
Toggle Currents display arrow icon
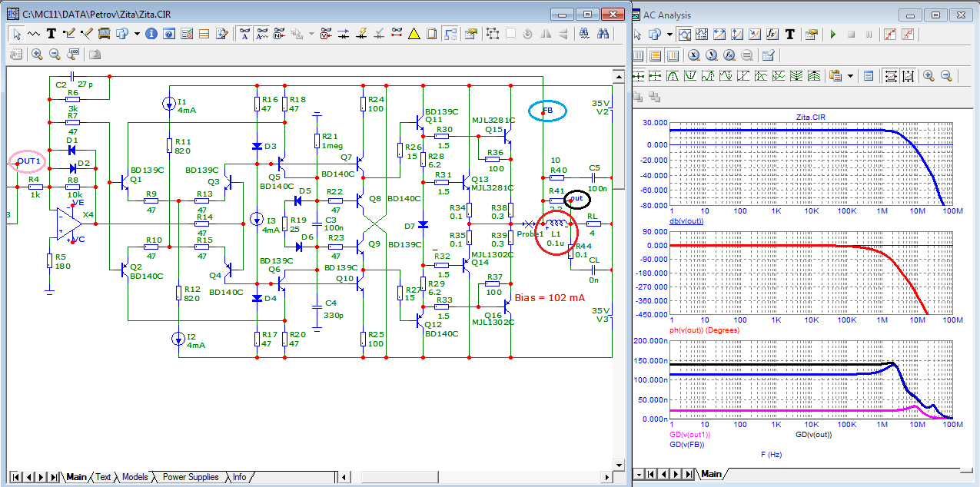coord(343,34)
